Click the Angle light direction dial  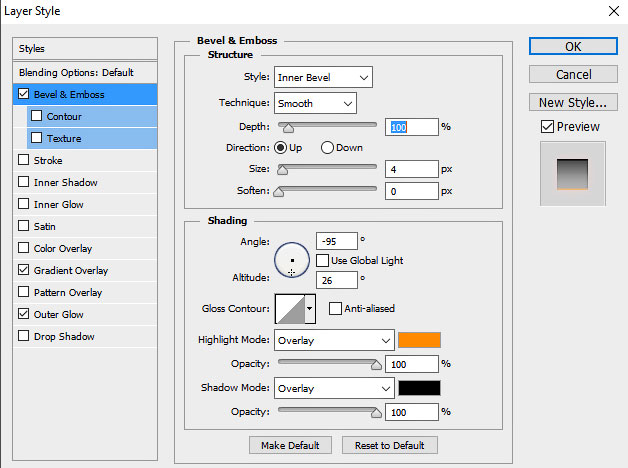coord(292,260)
